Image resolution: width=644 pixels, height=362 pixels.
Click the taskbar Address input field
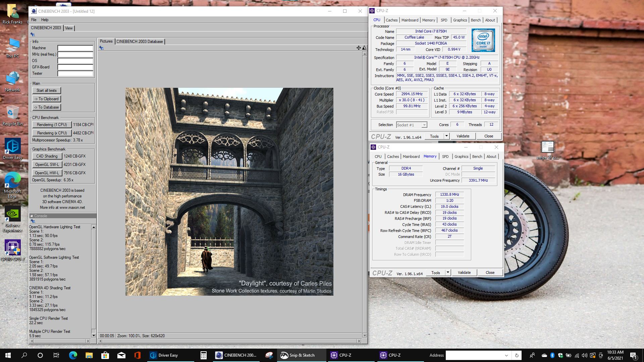pos(474,355)
